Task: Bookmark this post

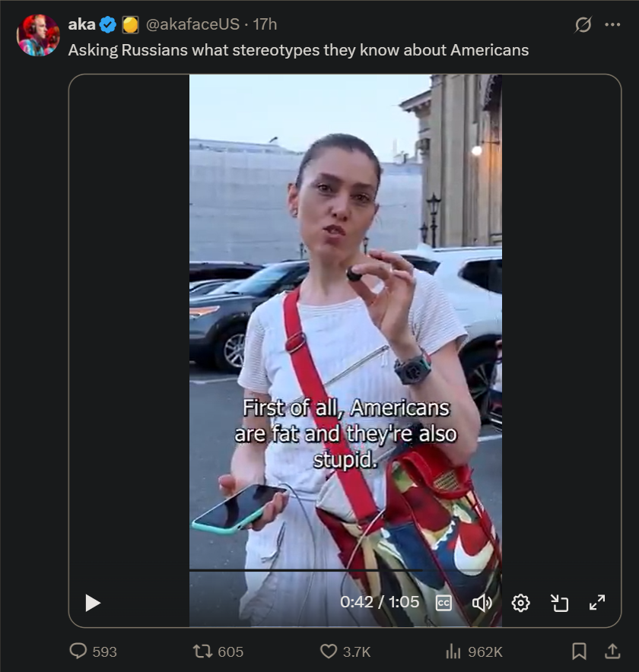Action: pyautogui.click(x=579, y=651)
